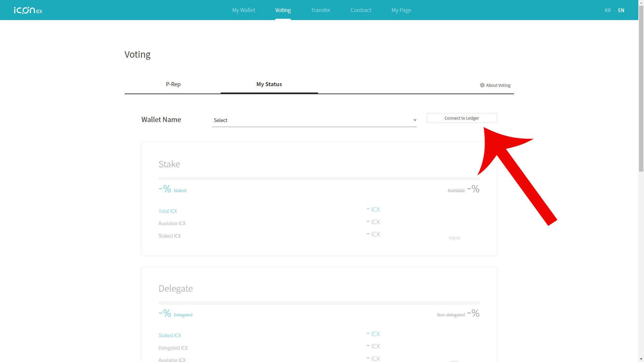Click the Delegate progress bar
This screenshot has width=644, height=362.
pos(319,303)
